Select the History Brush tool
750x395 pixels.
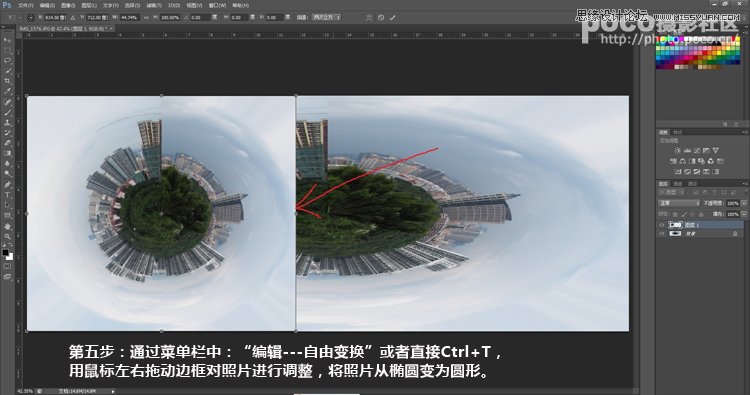pyautogui.click(x=7, y=132)
